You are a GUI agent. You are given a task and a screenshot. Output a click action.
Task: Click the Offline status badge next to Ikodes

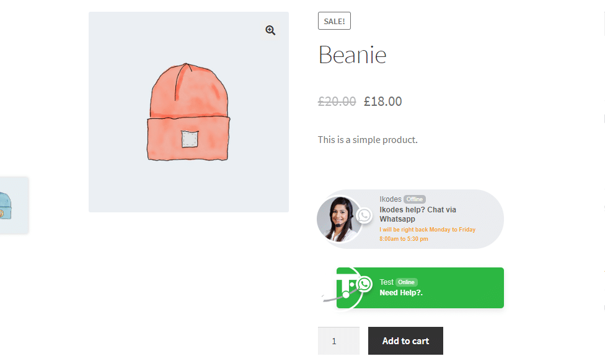pos(415,199)
